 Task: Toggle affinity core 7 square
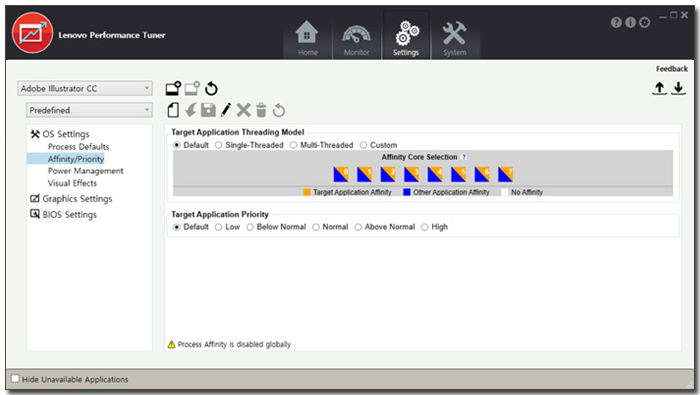point(505,175)
